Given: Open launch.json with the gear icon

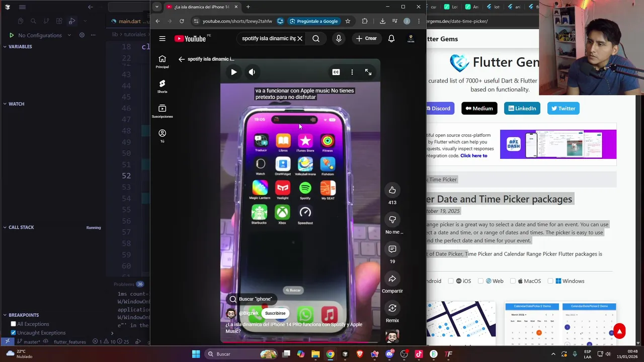Looking at the screenshot, I should point(82,35).
